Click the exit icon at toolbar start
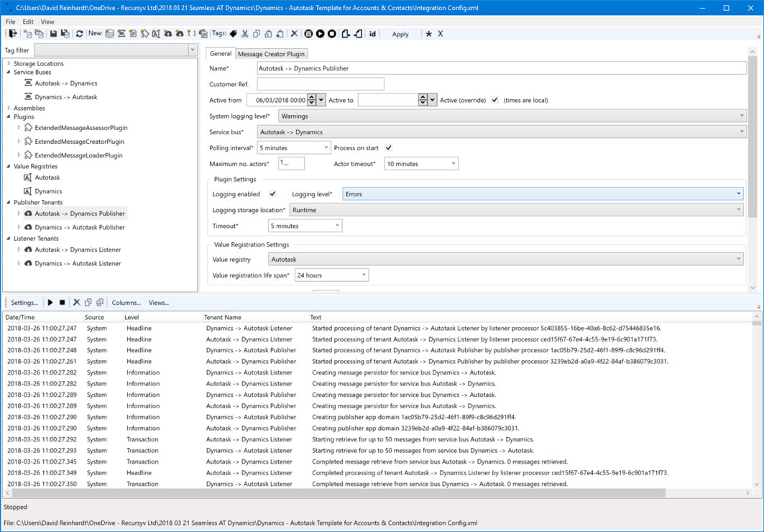The height and width of the screenshot is (532, 764). click(x=13, y=34)
